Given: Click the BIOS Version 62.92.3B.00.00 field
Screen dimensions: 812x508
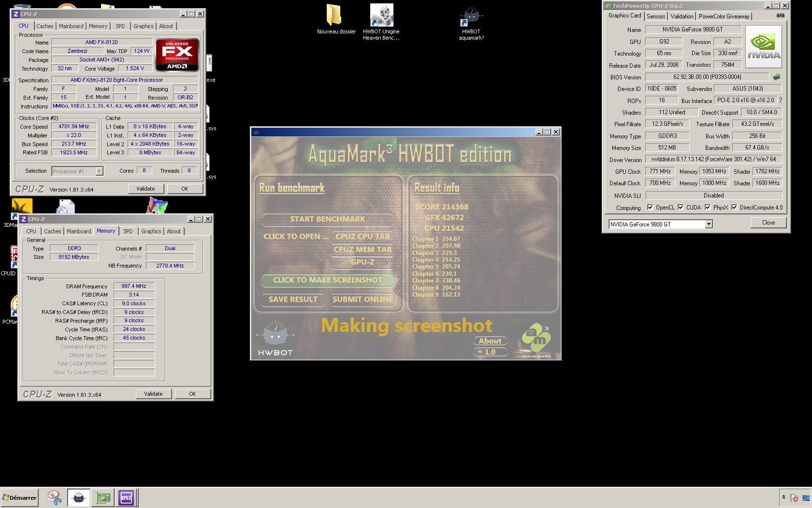Looking at the screenshot, I should (707, 77).
